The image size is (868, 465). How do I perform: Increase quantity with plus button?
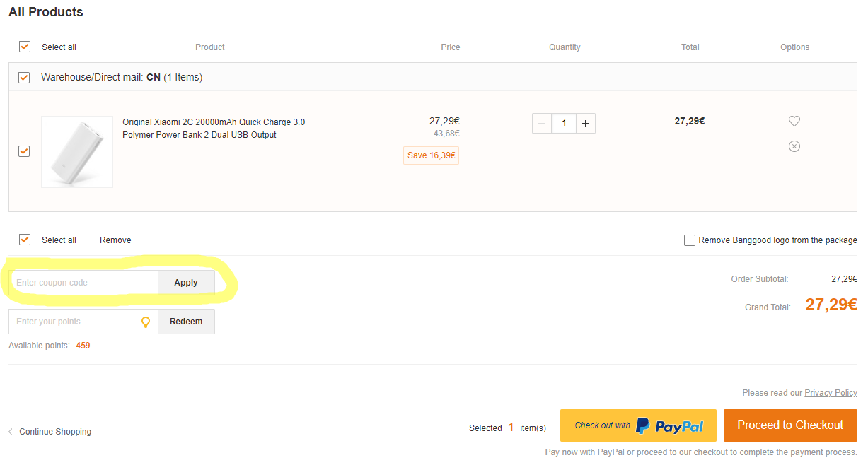pyautogui.click(x=585, y=124)
